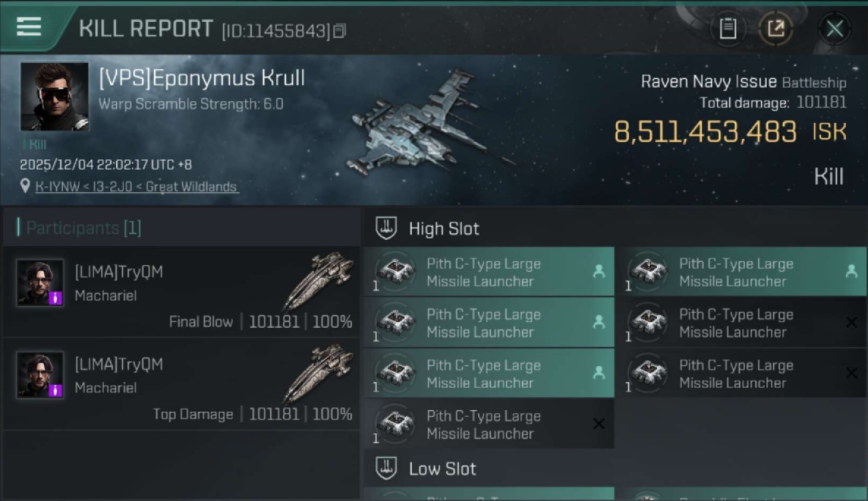The width and height of the screenshot is (868, 501).
Task: Open the hamburger menu
Action: click(29, 27)
